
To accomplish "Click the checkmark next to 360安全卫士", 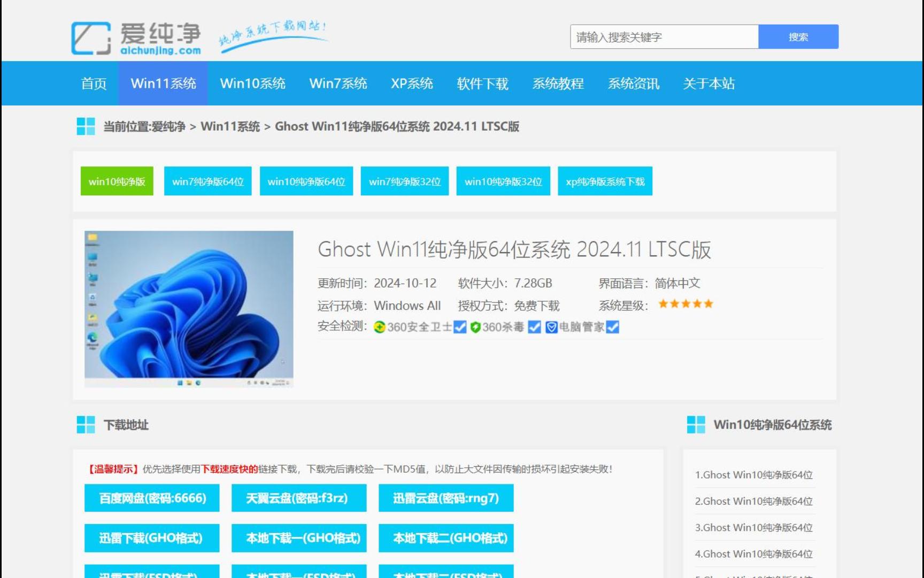I will pyautogui.click(x=460, y=327).
